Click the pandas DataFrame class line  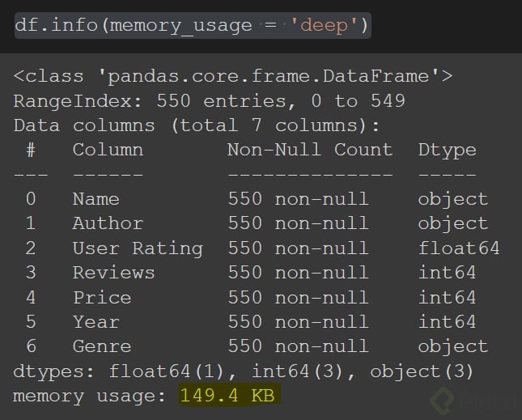click(232, 77)
